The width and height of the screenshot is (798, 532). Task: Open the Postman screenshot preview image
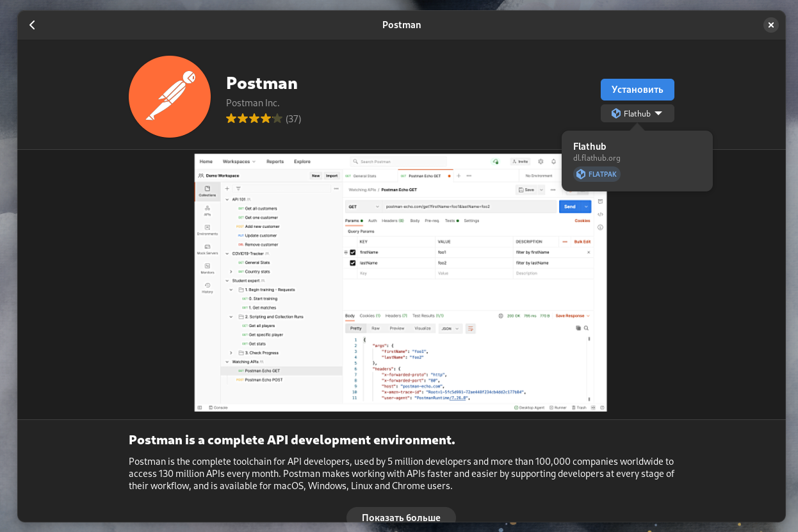(401, 282)
